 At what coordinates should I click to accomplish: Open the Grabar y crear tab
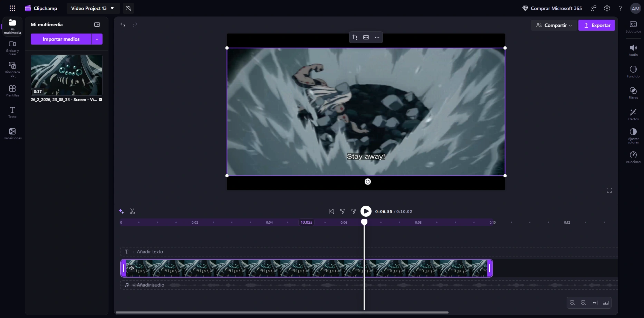point(12,48)
